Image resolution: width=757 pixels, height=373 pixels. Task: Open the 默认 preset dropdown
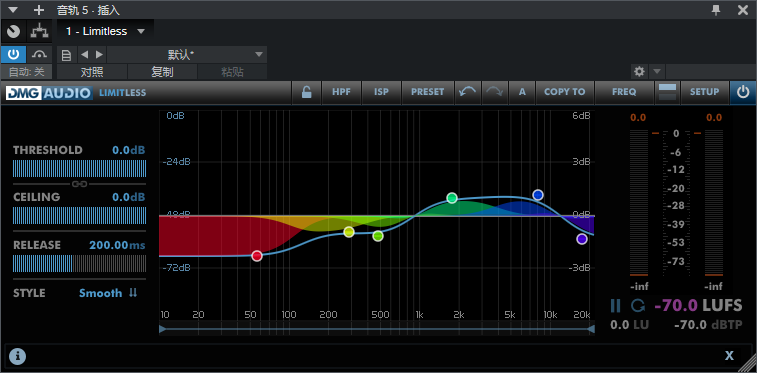click(x=186, y=55)
